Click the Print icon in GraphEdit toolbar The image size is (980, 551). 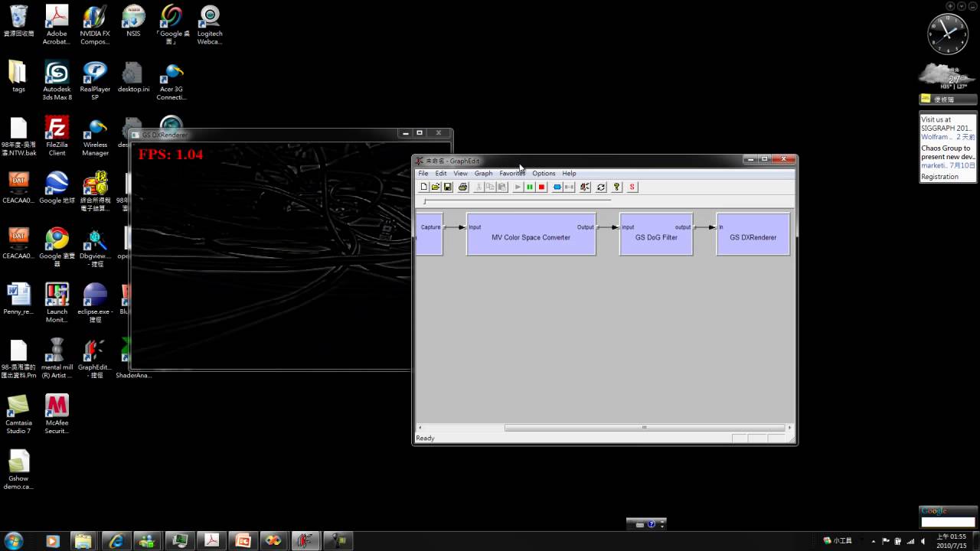pos(462,187)
